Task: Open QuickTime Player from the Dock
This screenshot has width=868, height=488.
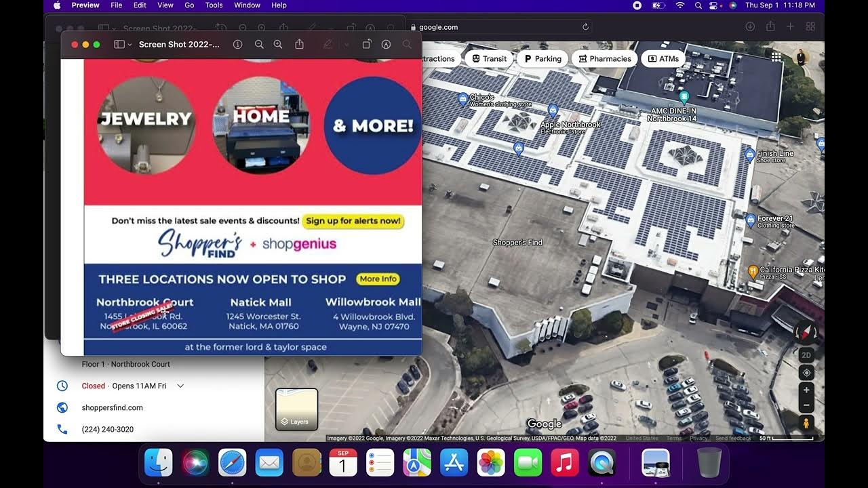Action: click(601, 462)
